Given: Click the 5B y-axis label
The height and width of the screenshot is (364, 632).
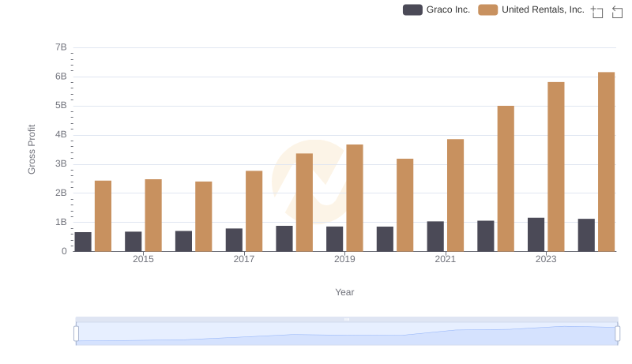Looking at the screenshot, I should (x=61, y=106).
